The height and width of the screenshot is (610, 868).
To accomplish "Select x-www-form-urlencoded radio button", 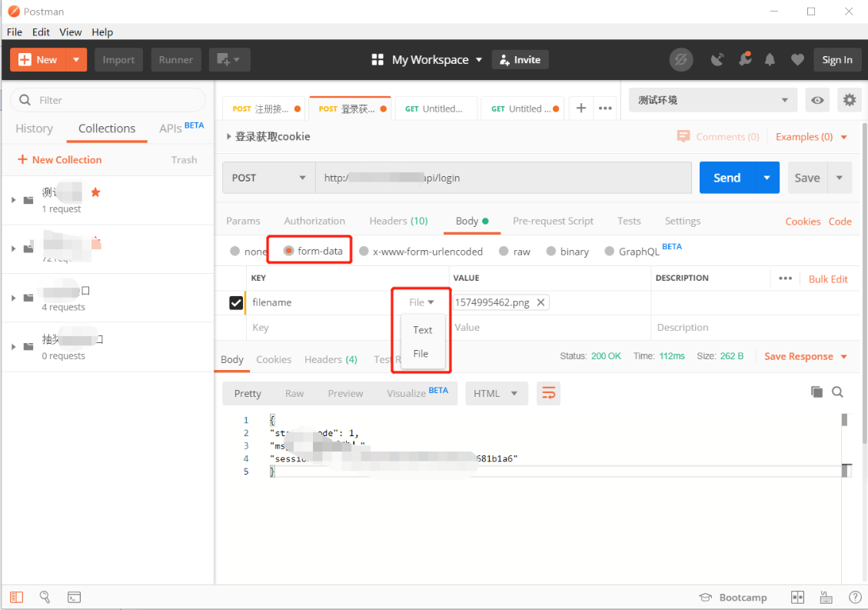I will (364, 252).
